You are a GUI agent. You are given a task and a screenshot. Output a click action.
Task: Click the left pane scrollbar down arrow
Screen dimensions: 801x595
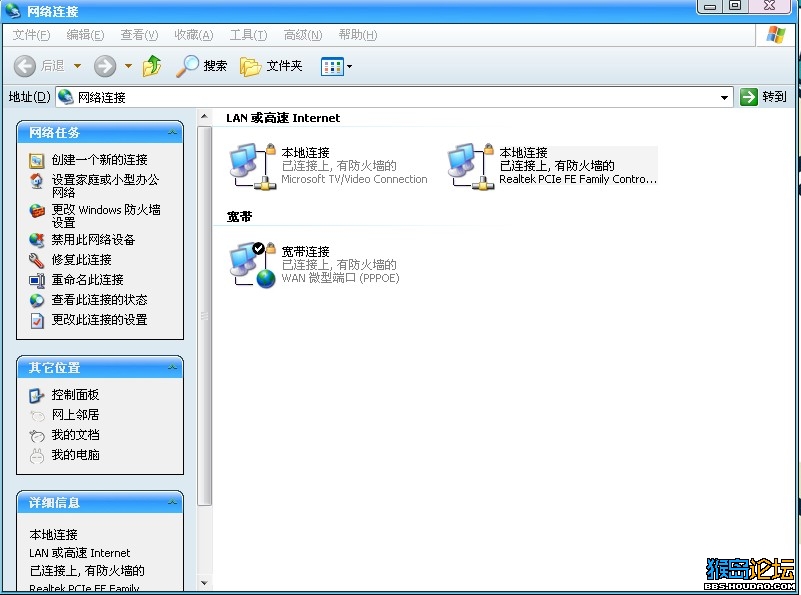coord(204,583)
